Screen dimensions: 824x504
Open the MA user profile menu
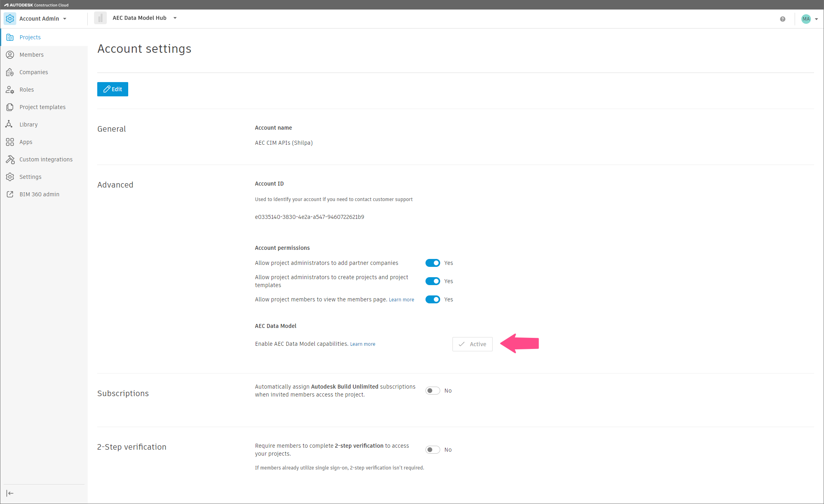(x=809, y=19)
